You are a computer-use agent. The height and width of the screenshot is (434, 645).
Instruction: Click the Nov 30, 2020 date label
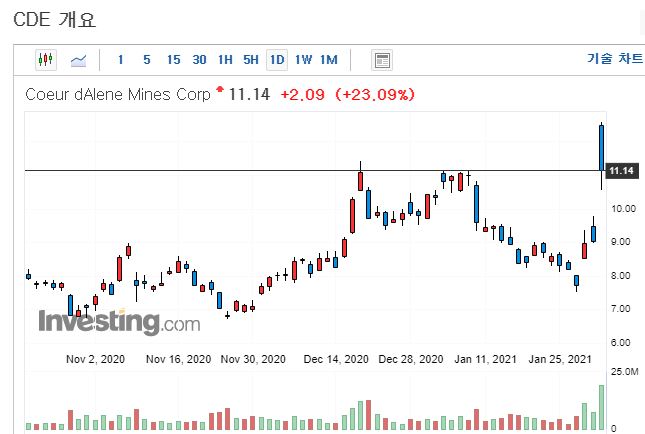click(x=253, y=359)
